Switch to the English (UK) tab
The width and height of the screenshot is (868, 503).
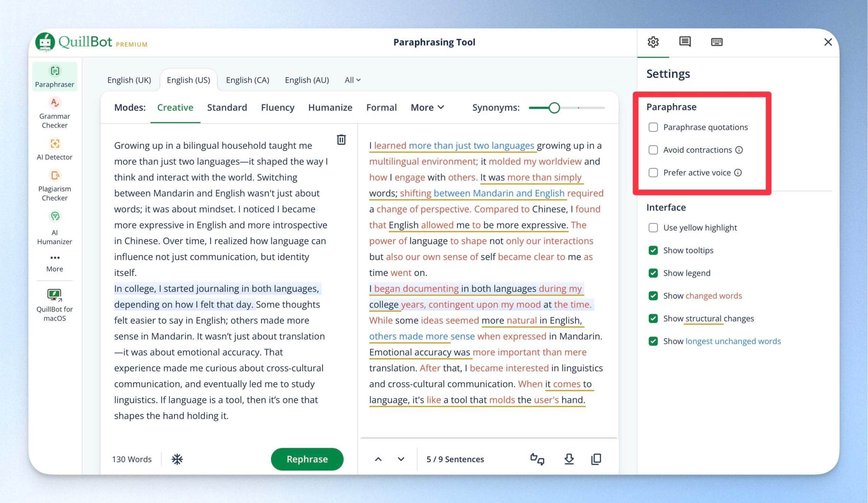[x=129, y=80]
